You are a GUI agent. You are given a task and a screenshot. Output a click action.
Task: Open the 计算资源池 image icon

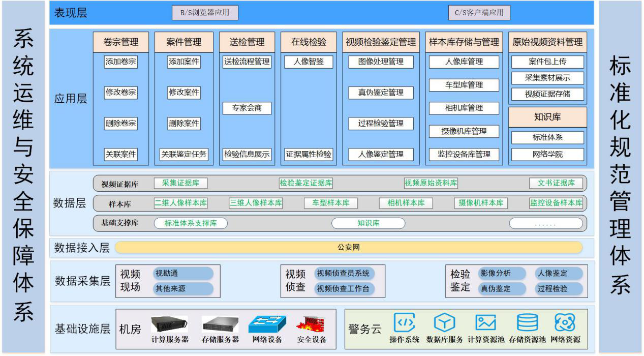pyautogui.click(x=486, y=322)
